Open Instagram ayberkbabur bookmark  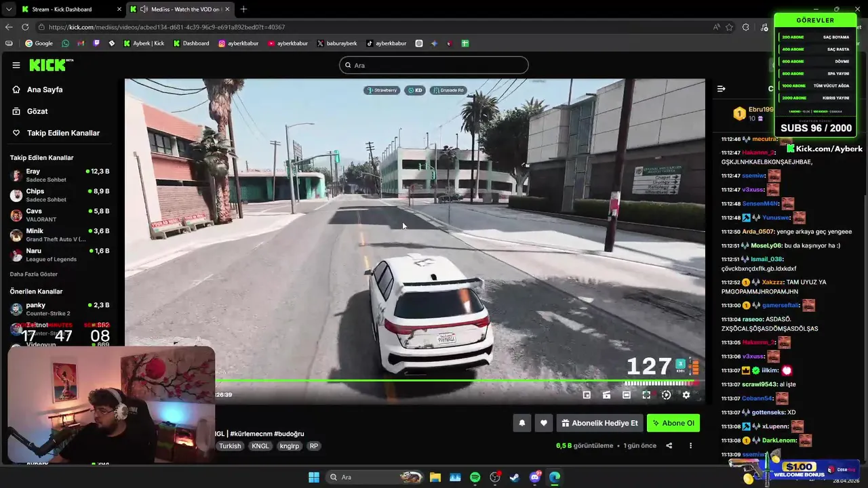pos(239,43)
